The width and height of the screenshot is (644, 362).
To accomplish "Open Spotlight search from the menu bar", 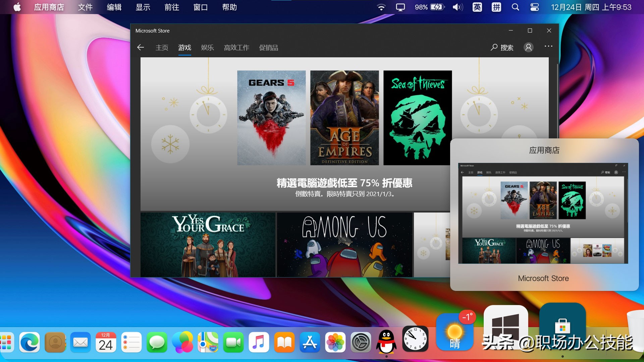I will click(x=515, y=7).
